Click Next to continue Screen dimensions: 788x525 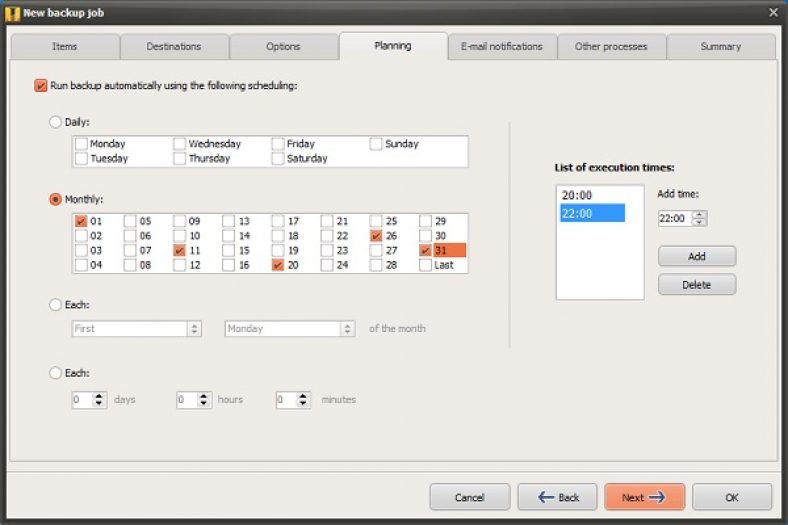point(645,497)
